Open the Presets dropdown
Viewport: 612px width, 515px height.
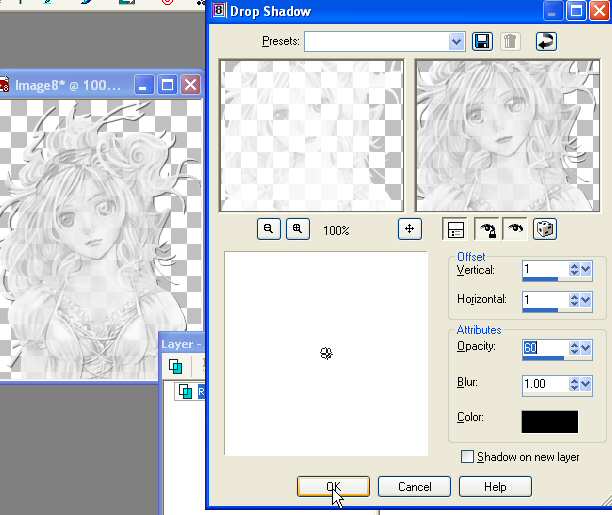tap(456, 41)
